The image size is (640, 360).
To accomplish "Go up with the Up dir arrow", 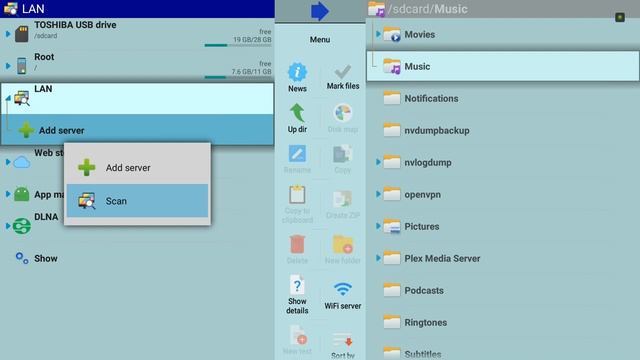I will tap(297, 113).
